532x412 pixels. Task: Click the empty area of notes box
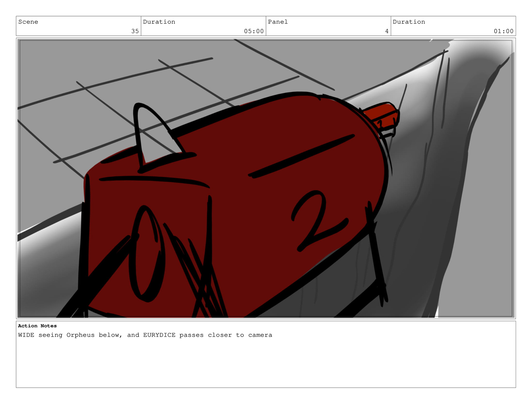pos(266,366)
